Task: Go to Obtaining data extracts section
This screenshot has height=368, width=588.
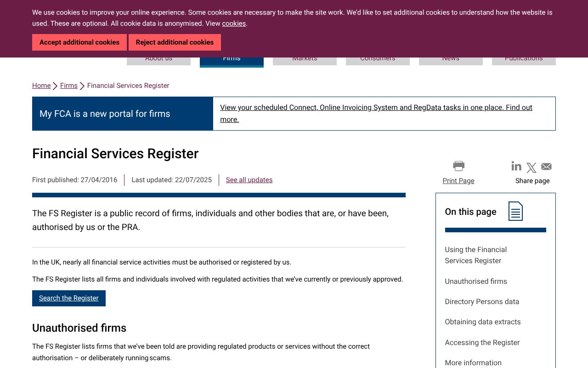Action: (x=483, y=322)
